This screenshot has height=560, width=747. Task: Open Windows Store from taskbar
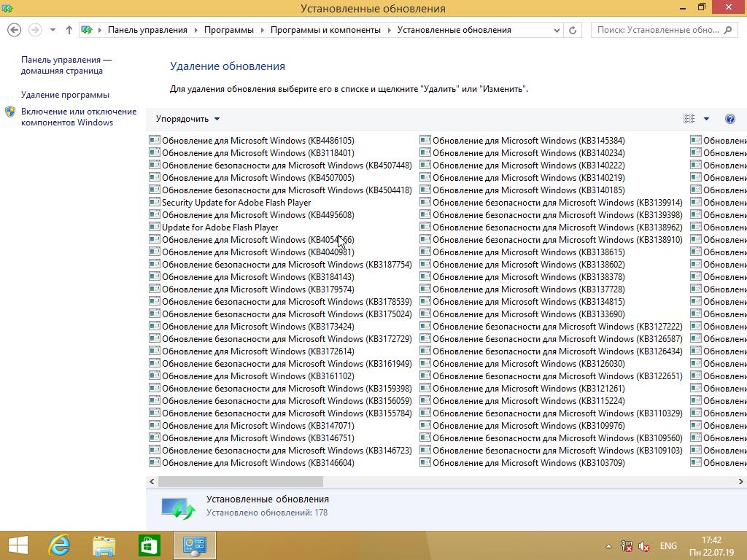coord(150,545)
